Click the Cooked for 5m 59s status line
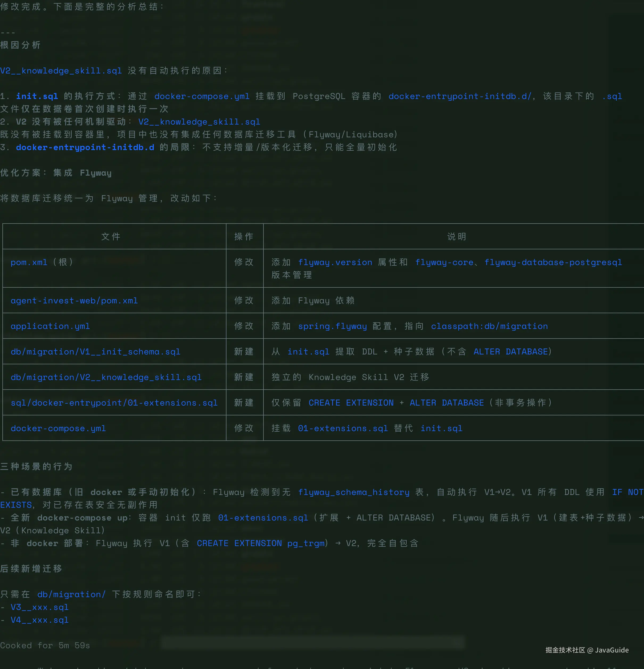The image size is (644, 669). pos(45,645)
